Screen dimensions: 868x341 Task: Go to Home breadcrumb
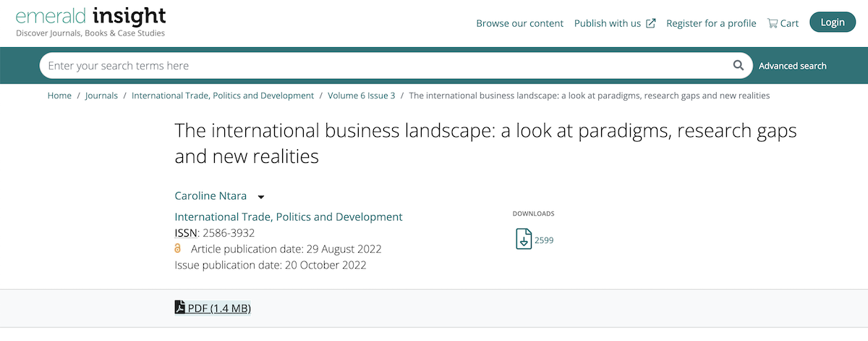[59, 96]
